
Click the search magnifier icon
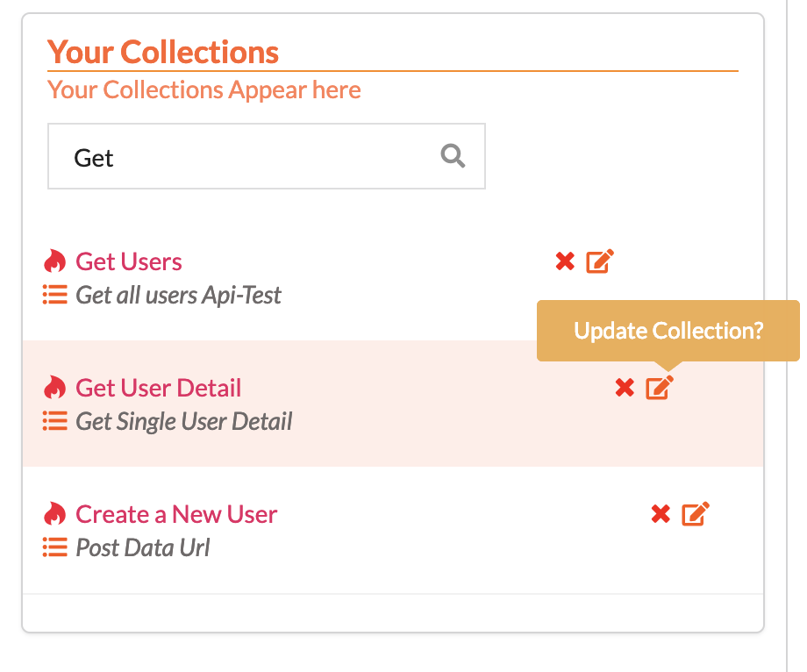[453, 156]
